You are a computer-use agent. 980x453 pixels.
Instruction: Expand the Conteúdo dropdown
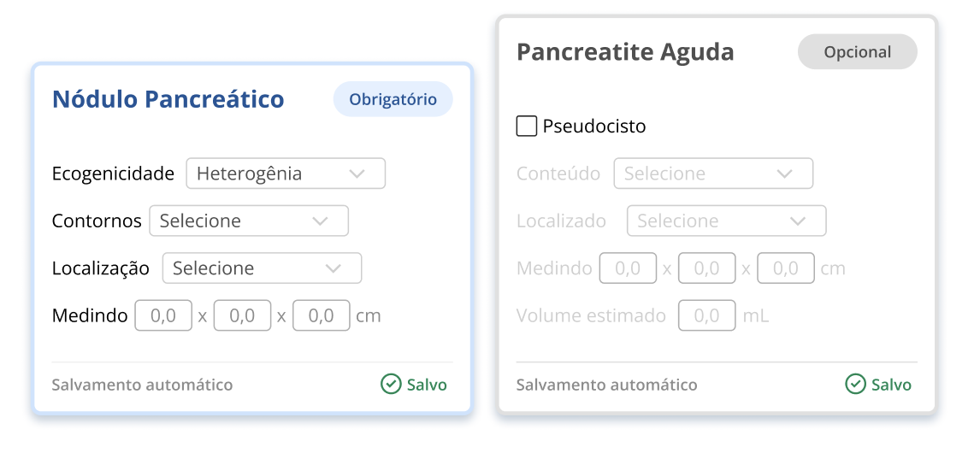[x=713, y=174]
